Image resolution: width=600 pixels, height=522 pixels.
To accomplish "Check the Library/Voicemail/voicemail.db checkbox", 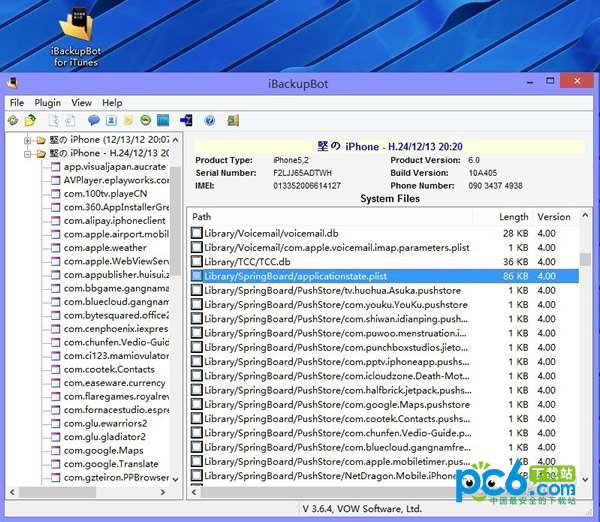I will 197,233.
